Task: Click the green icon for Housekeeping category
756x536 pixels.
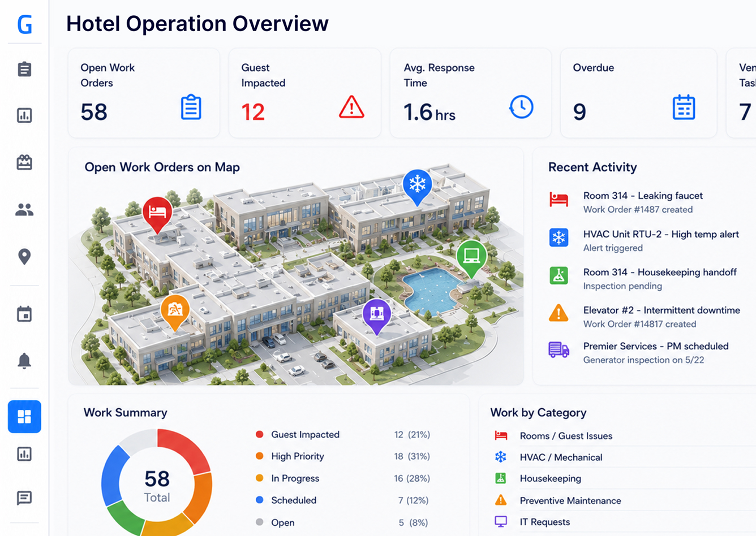Action: (x=501, y=478)
